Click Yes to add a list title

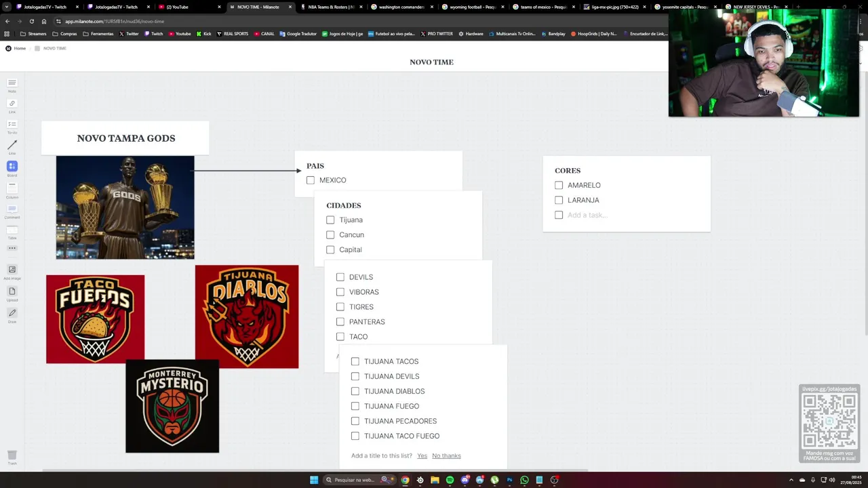(x=422, y=455)
